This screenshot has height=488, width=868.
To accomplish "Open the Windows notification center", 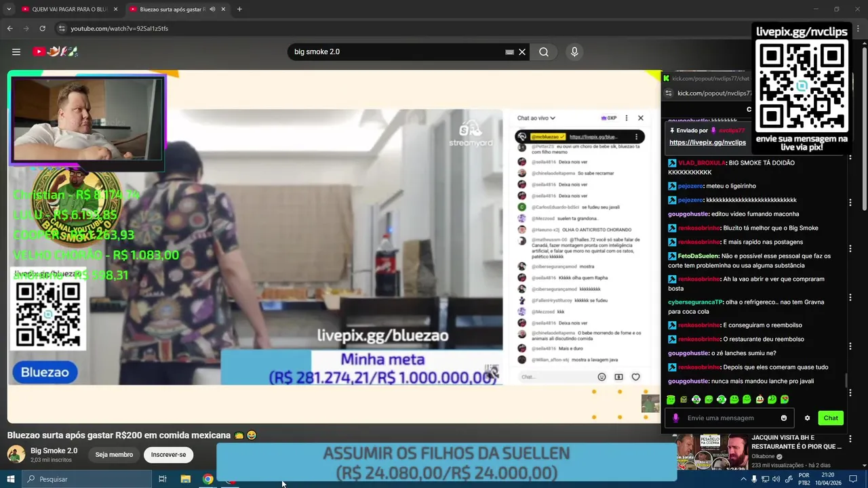I will click(852, 479).
